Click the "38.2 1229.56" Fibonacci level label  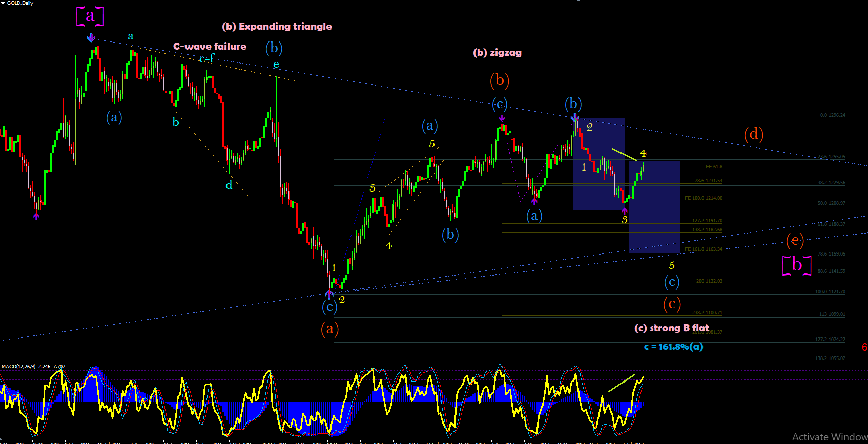(831, 183)
